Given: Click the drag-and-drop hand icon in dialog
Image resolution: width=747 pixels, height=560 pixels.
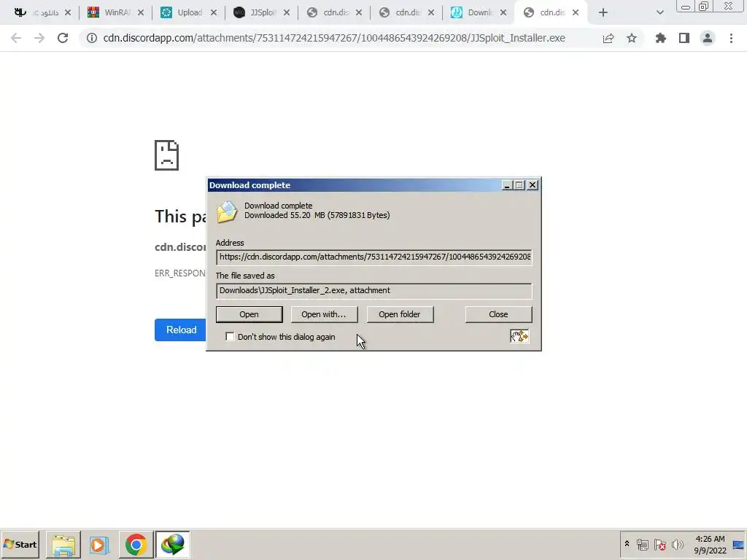Looking at the screenshot, I should 519,336.
